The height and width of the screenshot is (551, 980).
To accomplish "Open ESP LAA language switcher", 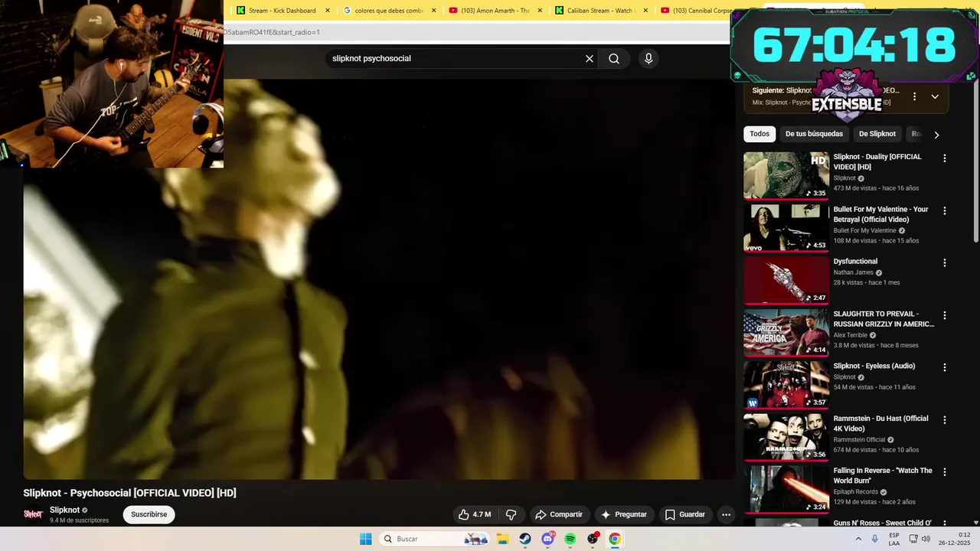I will click(894, 539).
